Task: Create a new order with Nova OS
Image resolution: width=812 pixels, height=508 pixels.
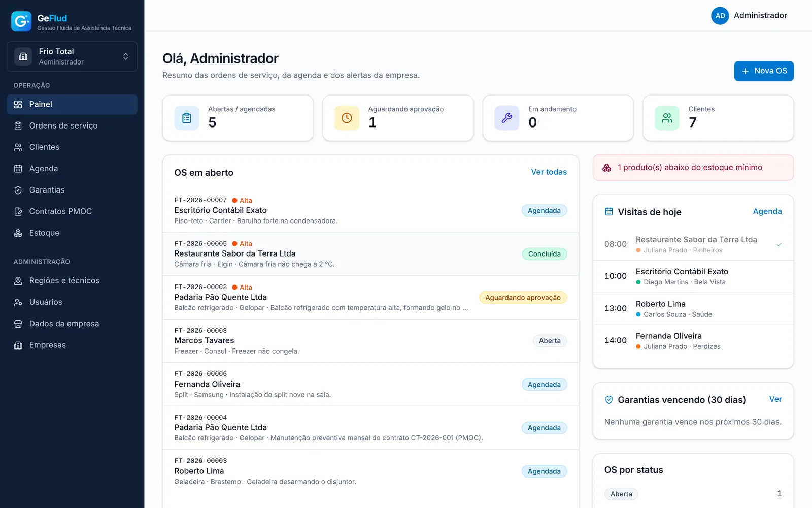Action: pos(764,71)
